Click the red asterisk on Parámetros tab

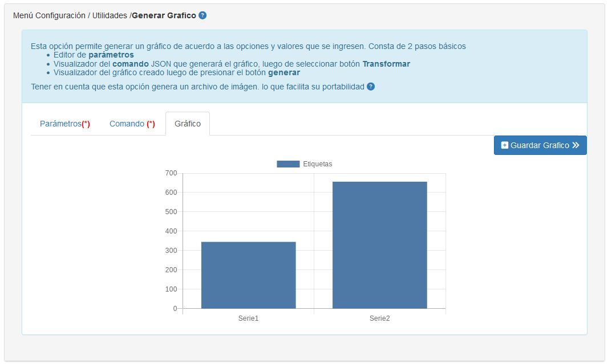86,124
